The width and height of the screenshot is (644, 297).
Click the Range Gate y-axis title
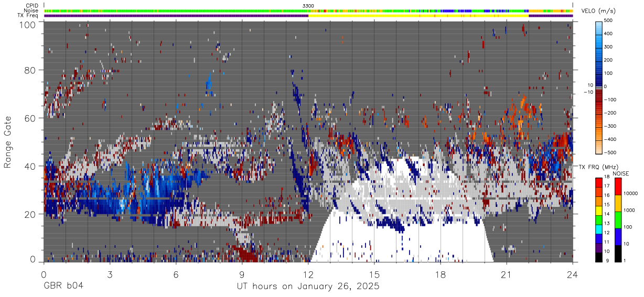coord(8,141)
